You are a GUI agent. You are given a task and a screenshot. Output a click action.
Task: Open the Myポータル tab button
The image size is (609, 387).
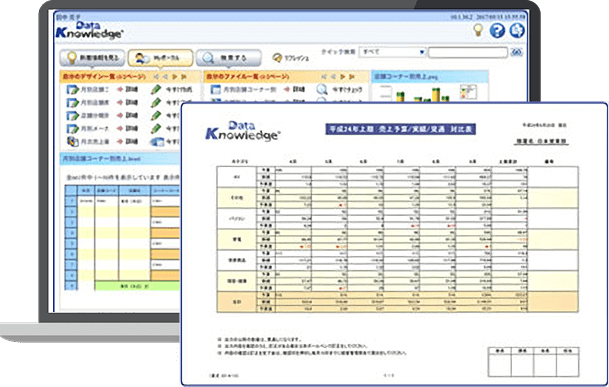point(160,58)
